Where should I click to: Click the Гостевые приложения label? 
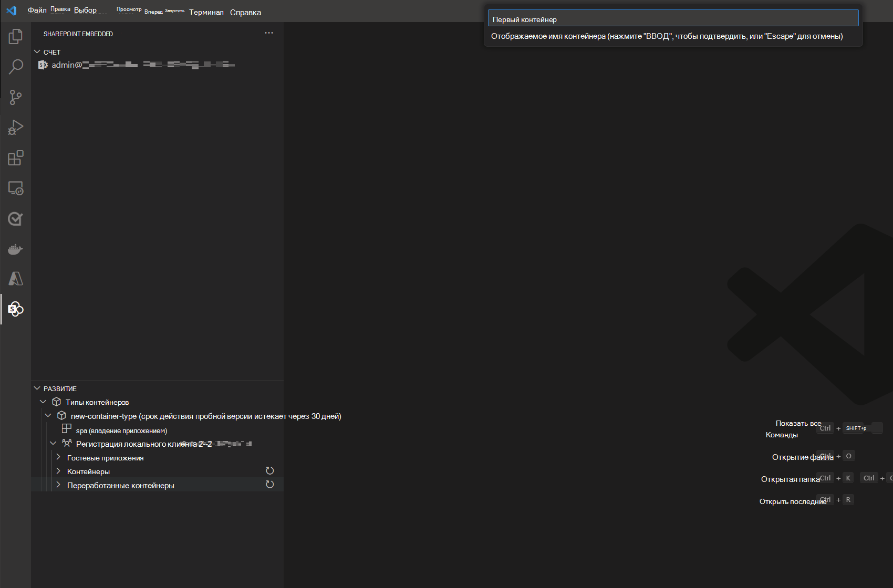click(x=105, y=458)
